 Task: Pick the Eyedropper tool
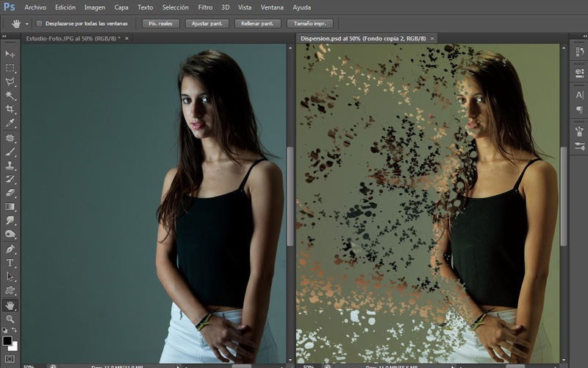click(x=10, y=124)
